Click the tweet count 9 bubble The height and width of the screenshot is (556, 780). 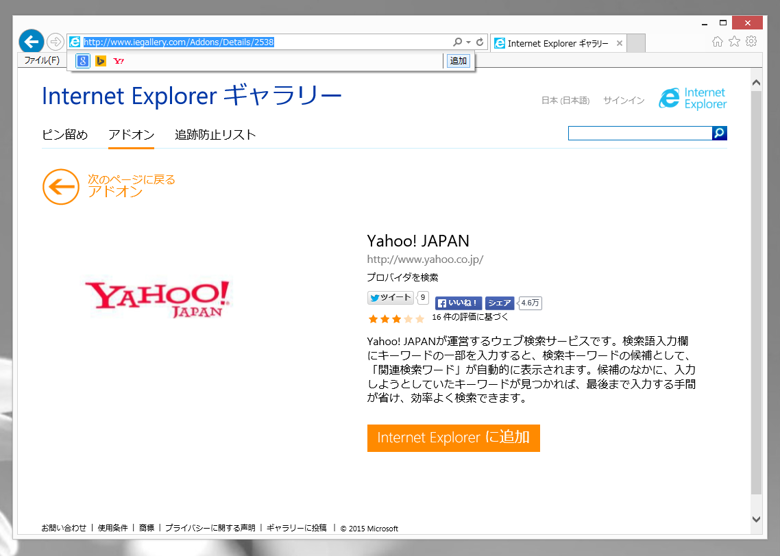click(422, 297)
